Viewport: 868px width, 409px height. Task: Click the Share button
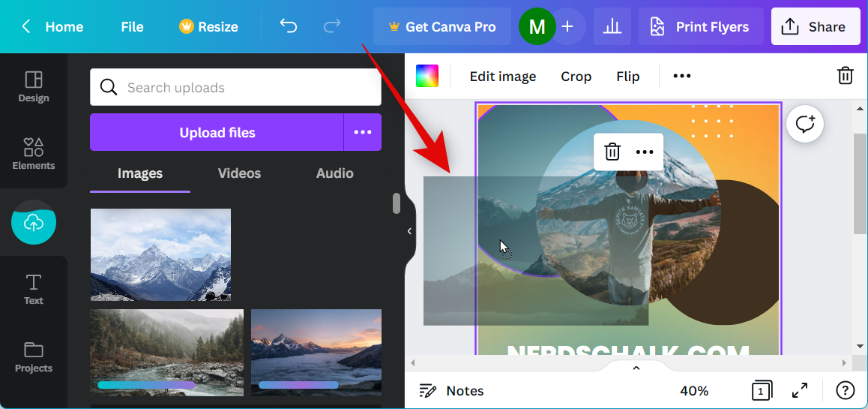pos(816,27)
